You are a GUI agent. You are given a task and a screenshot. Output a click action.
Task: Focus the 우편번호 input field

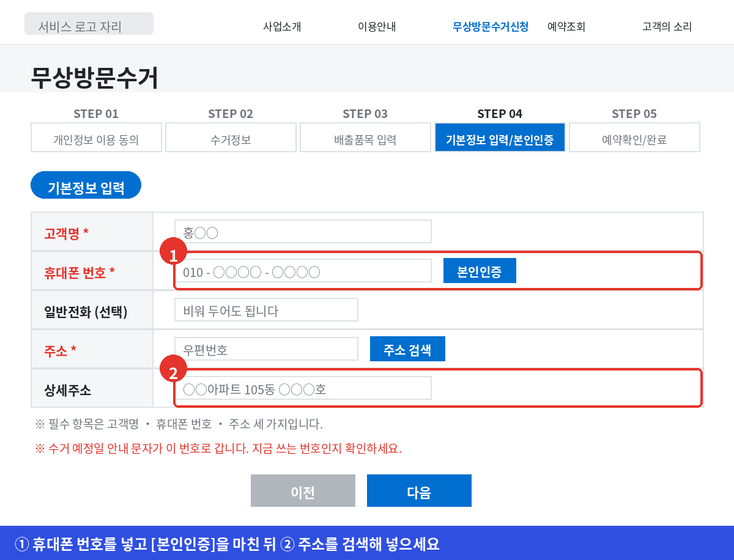coord(266,349)
